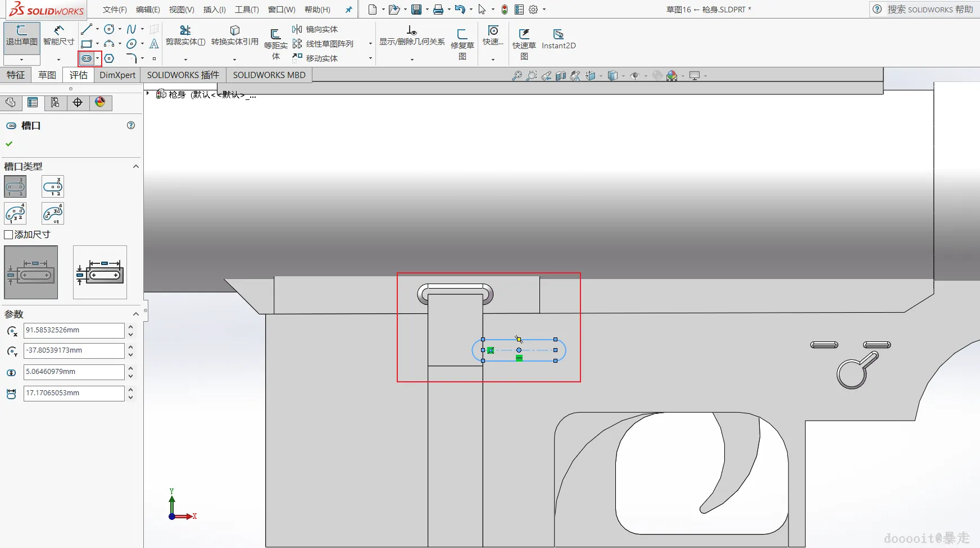
Task: Click the Rapid Sketch (快速草图) tool
Action: click(x=524, y=44)
